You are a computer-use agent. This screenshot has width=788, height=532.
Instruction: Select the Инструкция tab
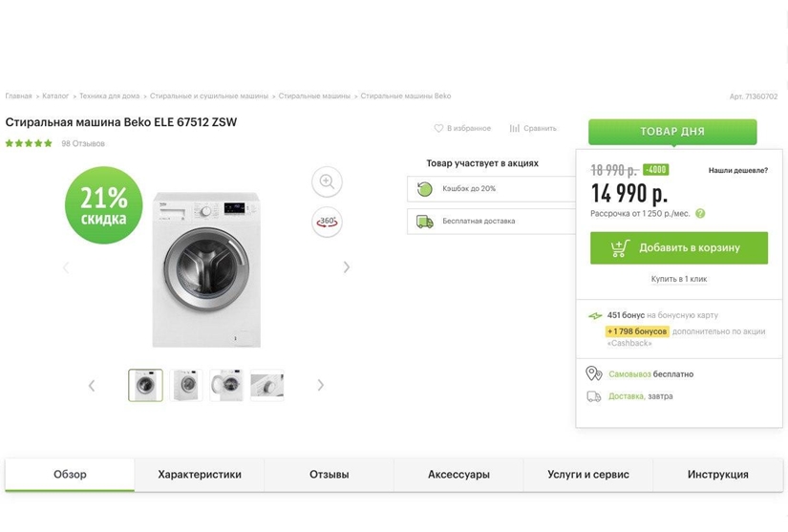717,475
